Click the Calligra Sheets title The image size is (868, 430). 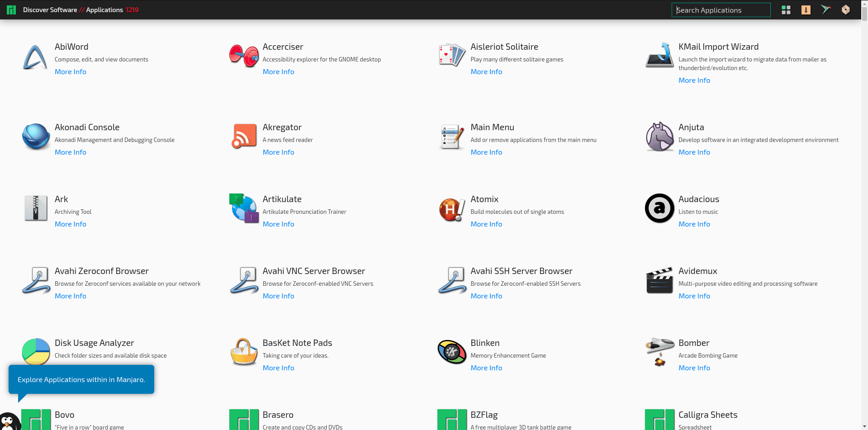pos(708,415)
